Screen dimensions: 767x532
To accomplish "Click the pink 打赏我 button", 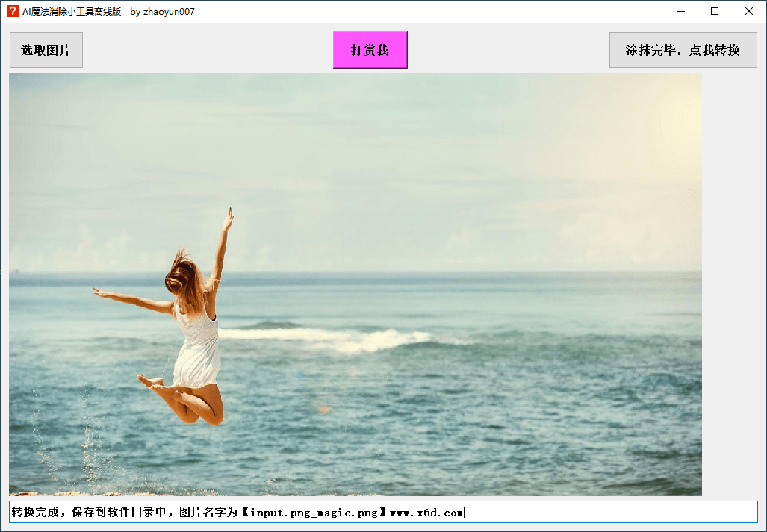I will pos(370,50).
